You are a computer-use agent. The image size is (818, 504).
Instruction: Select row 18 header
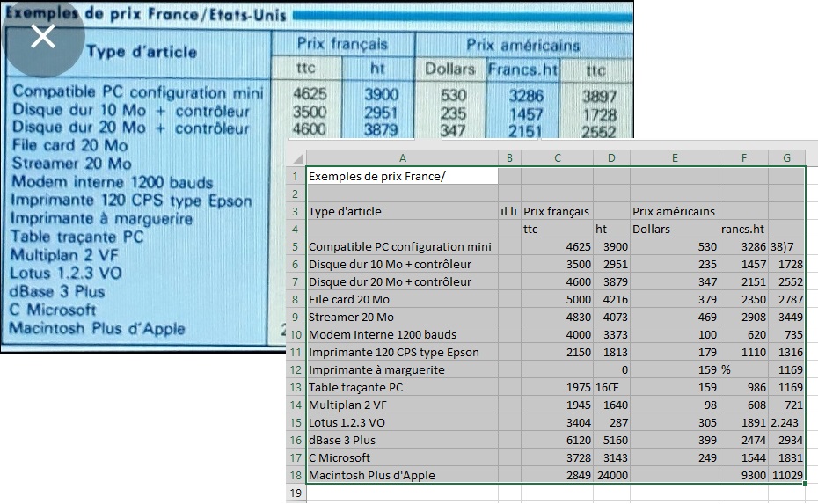point(296,475)
